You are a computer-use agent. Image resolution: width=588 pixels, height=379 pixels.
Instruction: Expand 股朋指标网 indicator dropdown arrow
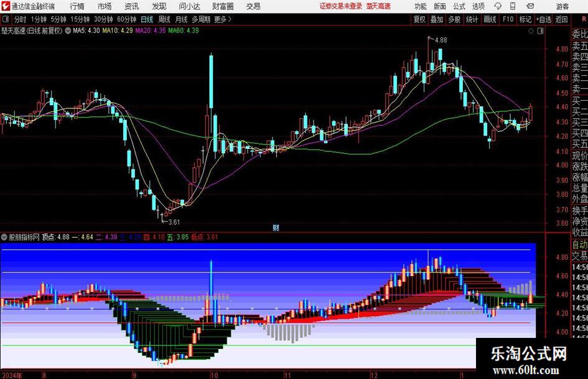tap(4, 237)
